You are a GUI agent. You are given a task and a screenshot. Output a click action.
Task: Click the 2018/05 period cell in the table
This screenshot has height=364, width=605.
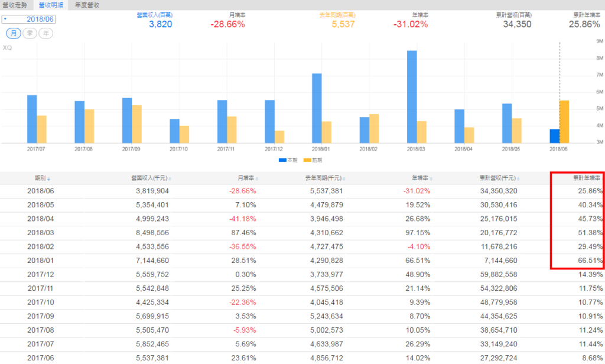pyautogui.click(x=41, y=205)
